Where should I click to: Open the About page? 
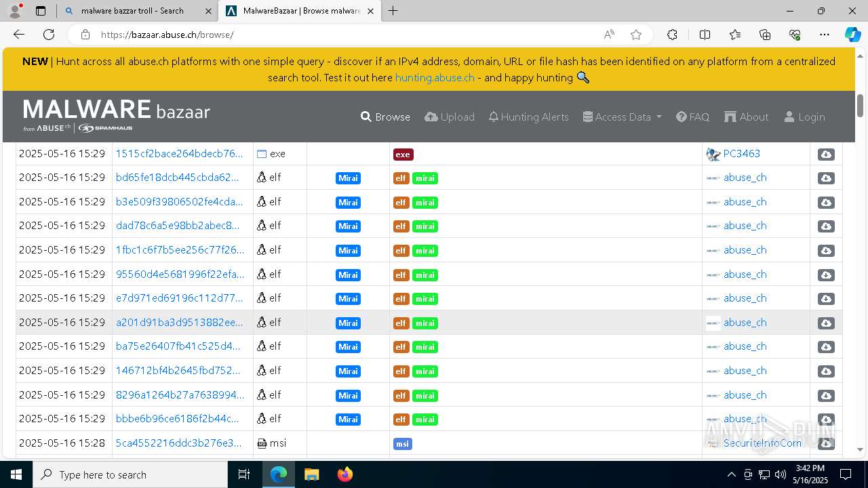coord(747,117)
